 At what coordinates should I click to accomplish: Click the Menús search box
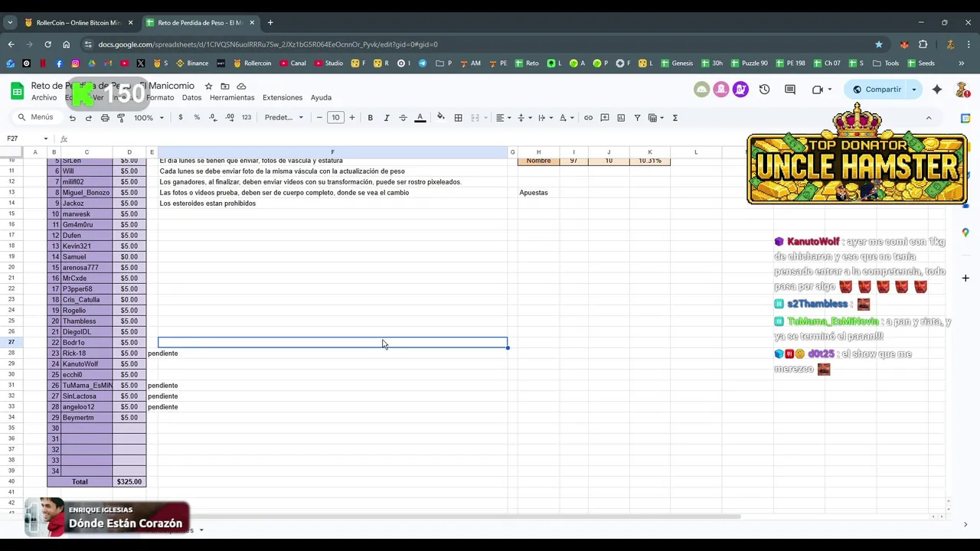35,117
